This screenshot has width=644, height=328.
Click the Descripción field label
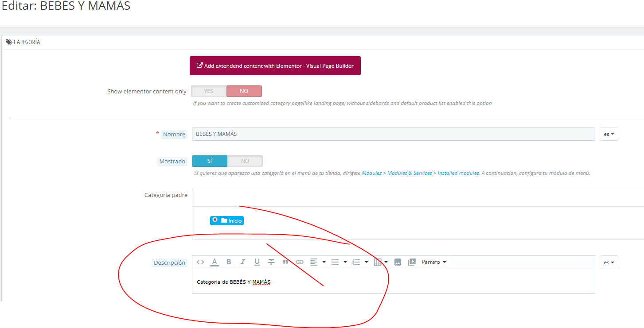pyautogui.click(x=169, y=263)
